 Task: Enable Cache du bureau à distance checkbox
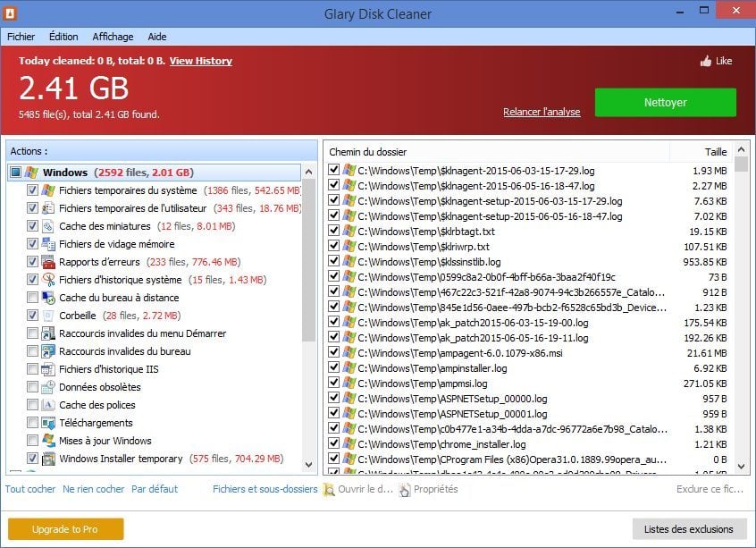click(x=33, y=298)
